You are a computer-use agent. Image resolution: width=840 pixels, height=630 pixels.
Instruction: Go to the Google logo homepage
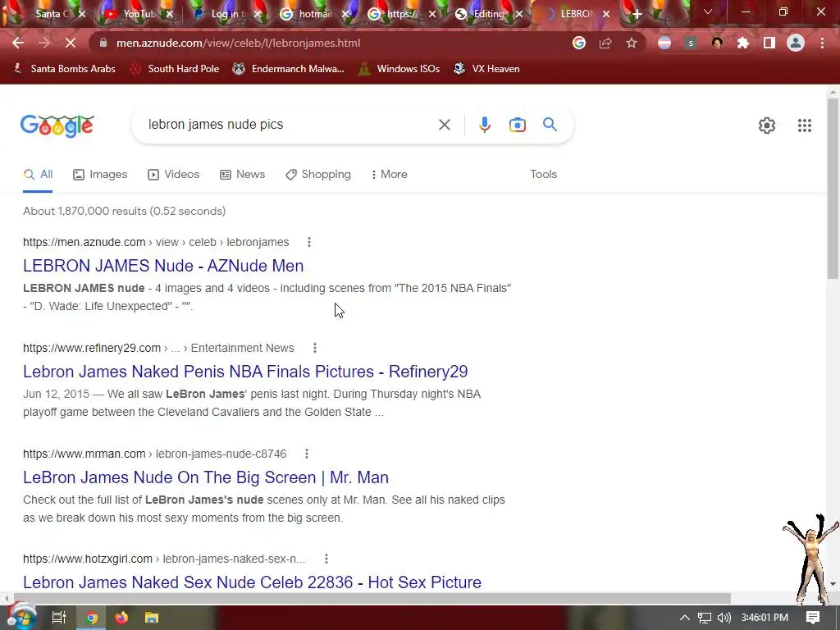(57, 126)
